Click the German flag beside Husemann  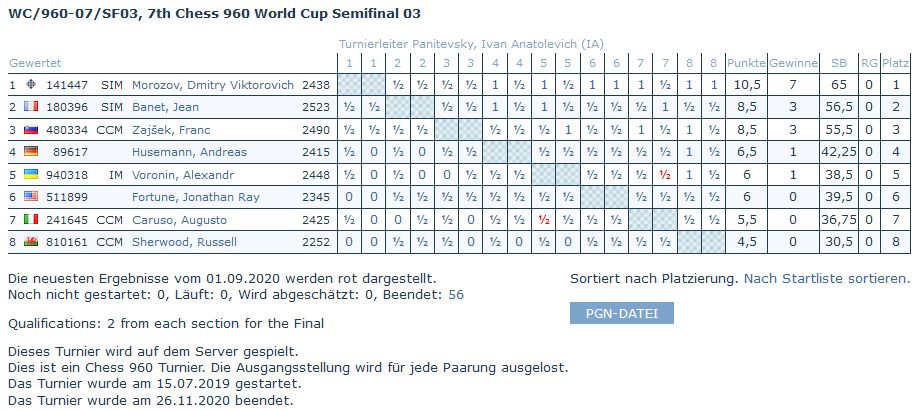tap(31, 152)
